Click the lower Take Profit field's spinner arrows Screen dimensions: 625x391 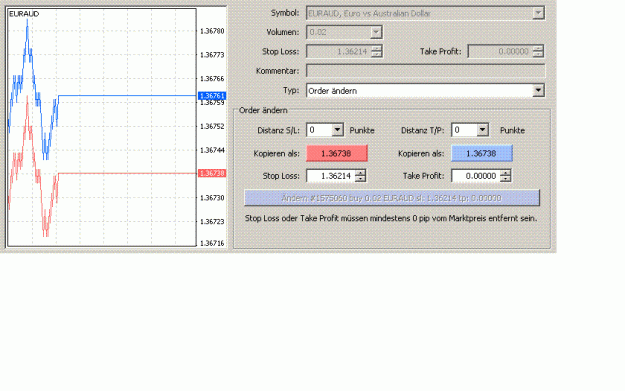(505, 176)
